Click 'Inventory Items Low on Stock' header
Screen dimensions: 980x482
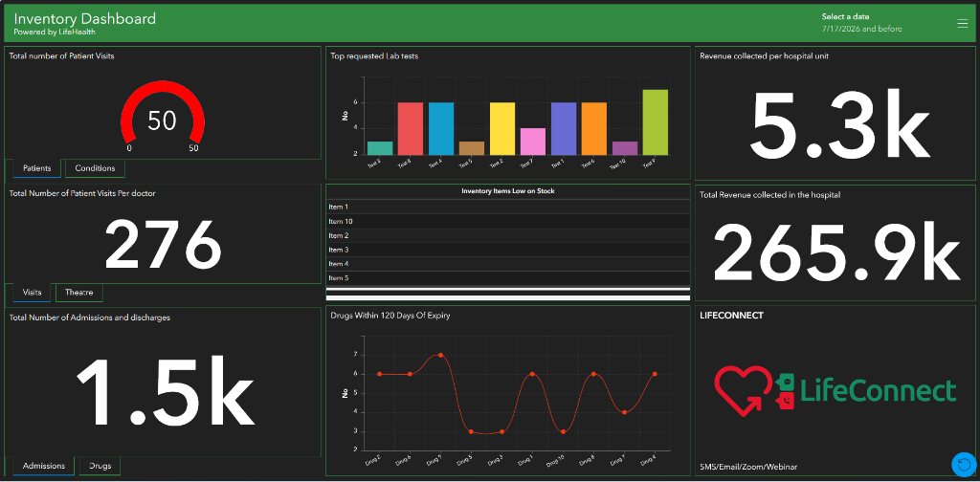(507, 191)
